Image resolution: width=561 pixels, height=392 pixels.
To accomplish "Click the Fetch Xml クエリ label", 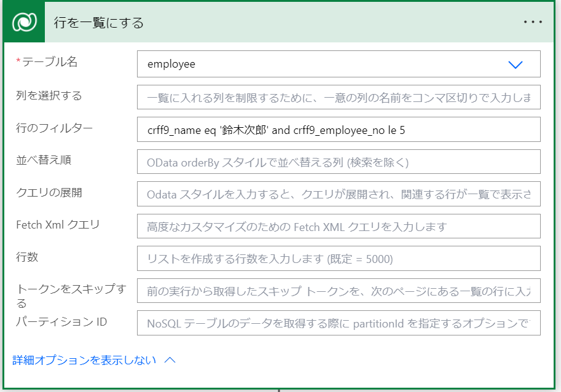I will coord(58,225).
